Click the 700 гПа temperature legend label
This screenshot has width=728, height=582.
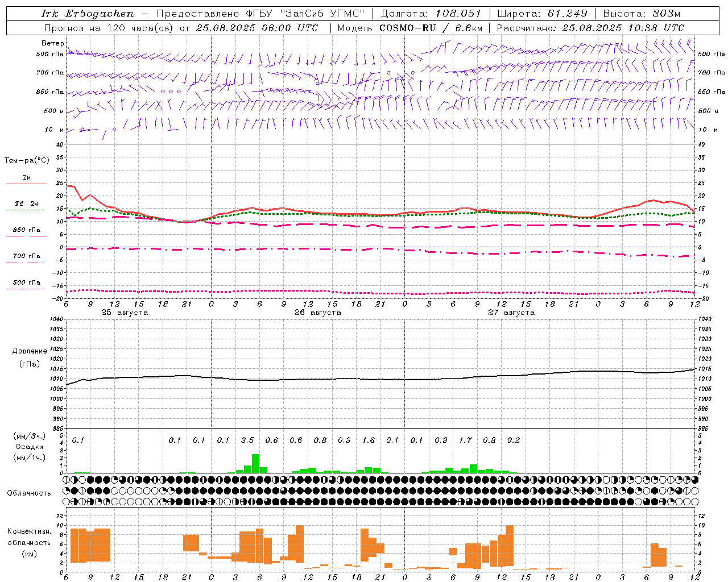pyautogui.click(x=27, y=256)
